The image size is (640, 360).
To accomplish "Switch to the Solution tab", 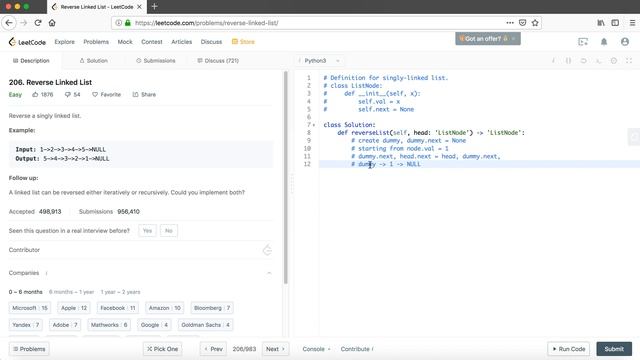I will 93,61.
